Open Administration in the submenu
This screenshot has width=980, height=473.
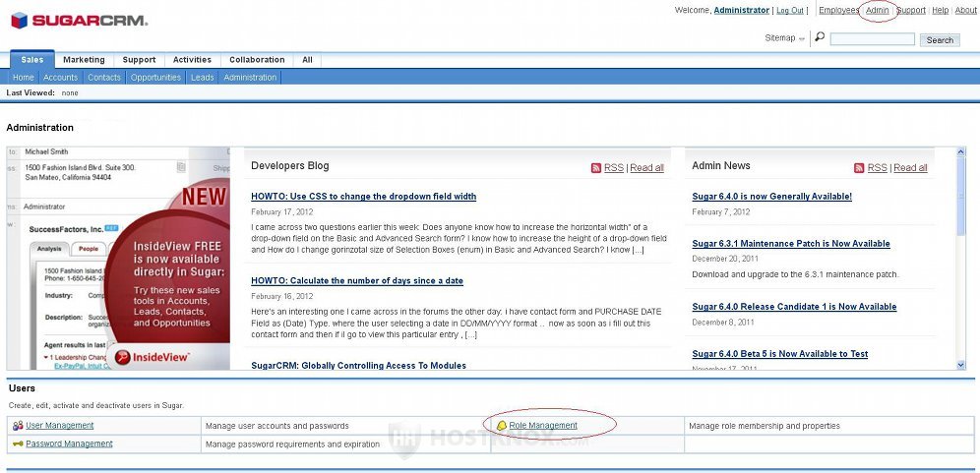pyautogui.click(x=250, y=78)
